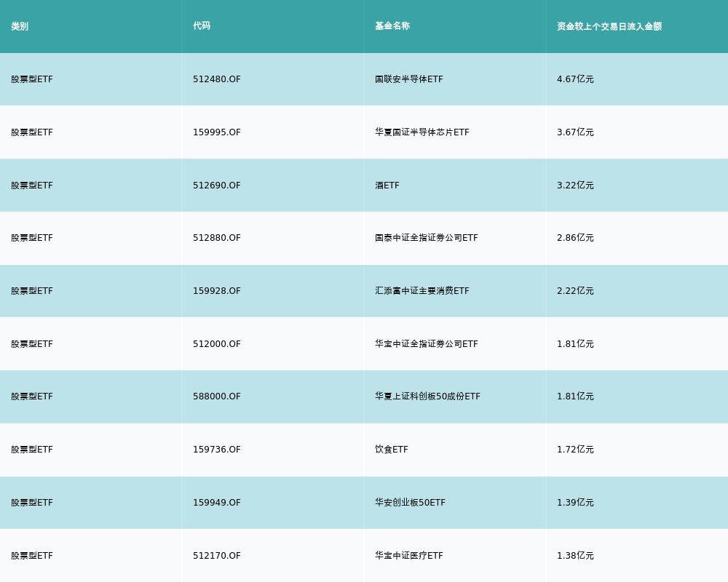This screenshot has width=728, height=582.
Task: Select fund name 汇添富中证主要消费ETF
Action: pyautogui.click(x=422, y=291)
